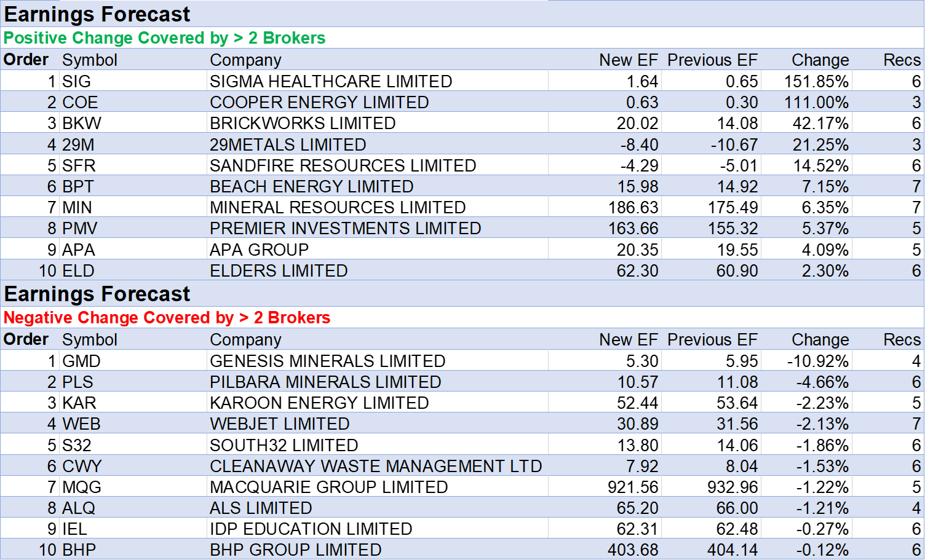This screenshot has height=560, width=925.
Task: Click the ELDERS LIMITED company cell
Action: pyautogui.click(x=279, y=270)
